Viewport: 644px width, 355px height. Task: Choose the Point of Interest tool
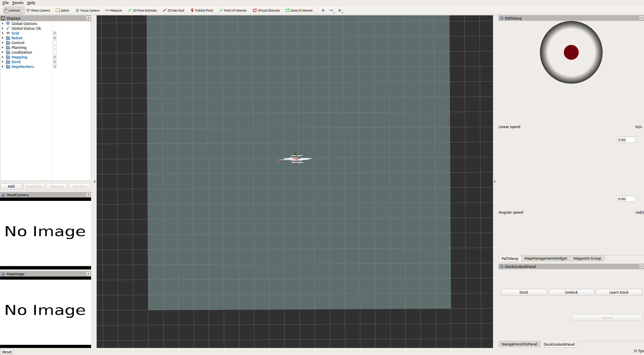[x=233, y=10]
